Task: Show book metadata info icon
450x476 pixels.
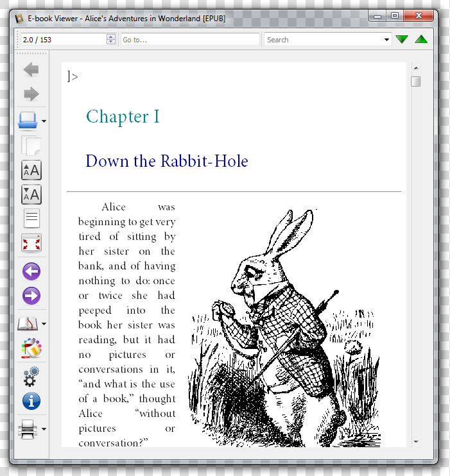Action: [31, 401]
